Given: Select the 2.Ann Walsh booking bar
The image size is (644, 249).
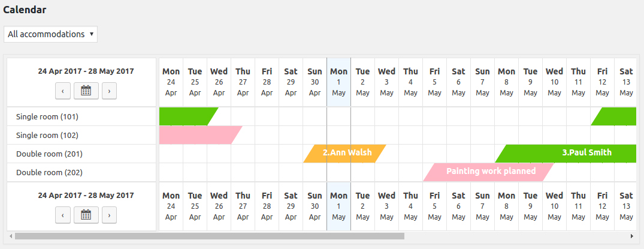Looking at the screenshot, I should tap(345, 154).
